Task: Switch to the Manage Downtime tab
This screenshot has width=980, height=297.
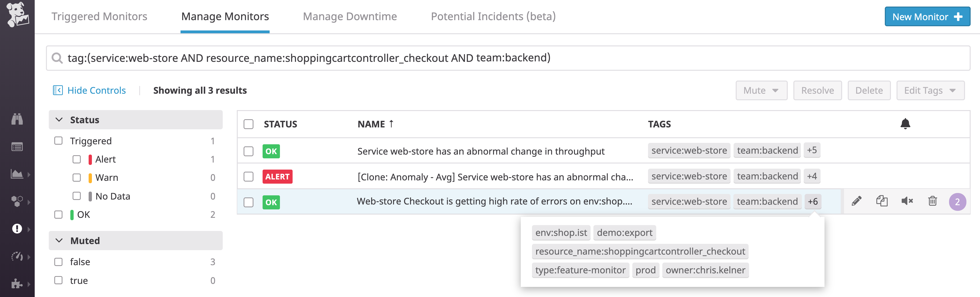Action: [350, 16]
